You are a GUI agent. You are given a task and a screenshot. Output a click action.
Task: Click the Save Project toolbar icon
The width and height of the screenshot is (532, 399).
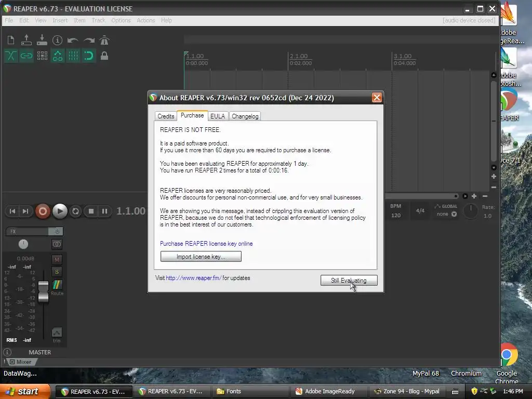(42, 40)
